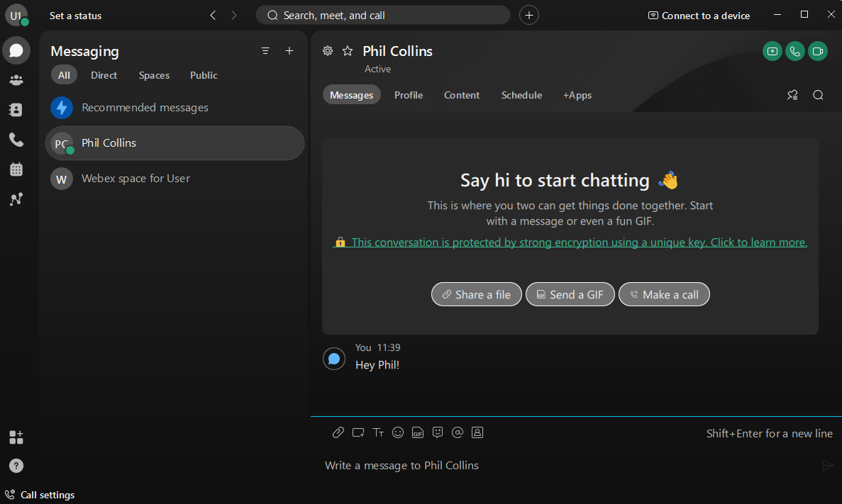This screenshot has width=842, height=504.
Task: Start a video call with Phil Collins
Action: (x=818, y=52)
